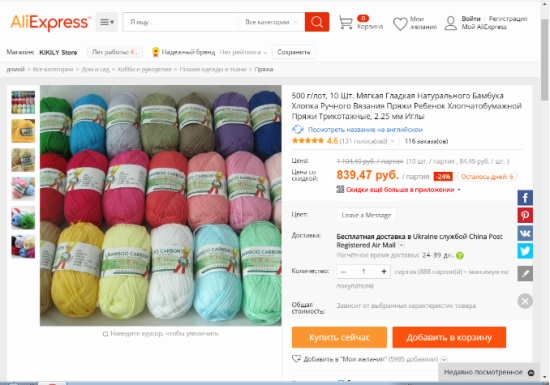Select the 'Leave a Message' color option
The width and height of the screenshot is (550, 385).
click(x=367, y=215)
